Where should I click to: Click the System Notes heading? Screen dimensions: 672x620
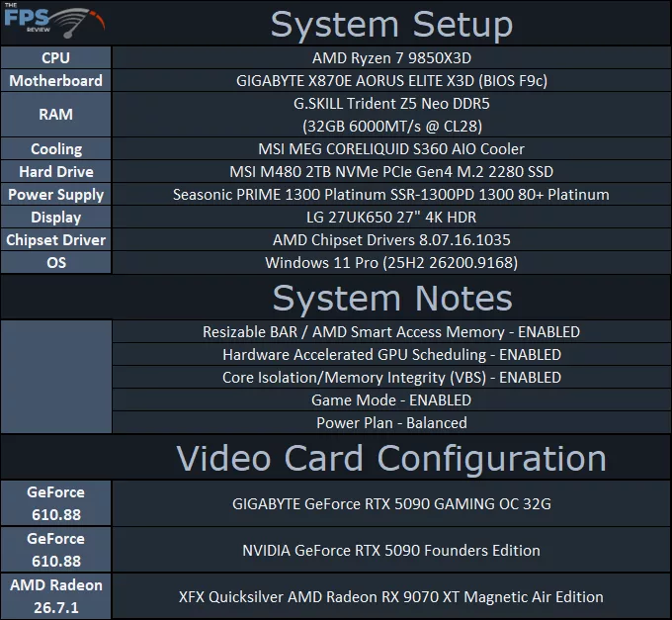(392, 298)
